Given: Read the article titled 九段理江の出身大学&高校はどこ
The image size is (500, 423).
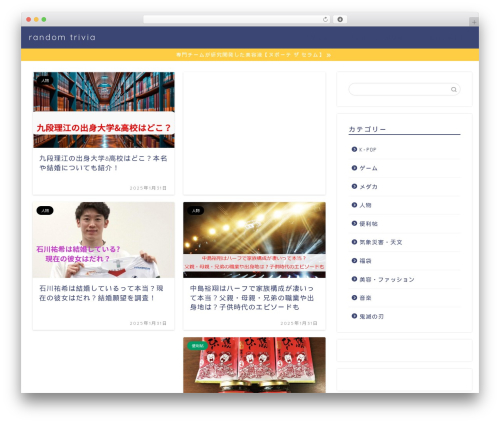Looking at the screenshot, I should point(103,163).
